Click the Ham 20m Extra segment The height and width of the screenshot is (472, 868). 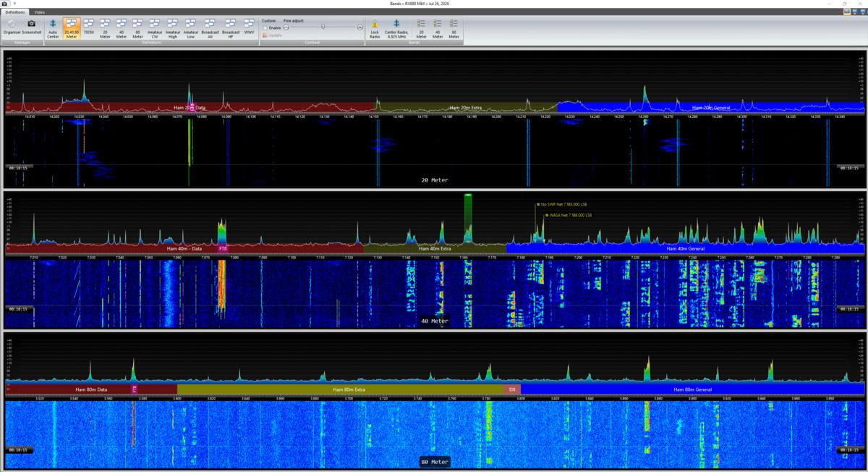point(466,107)
